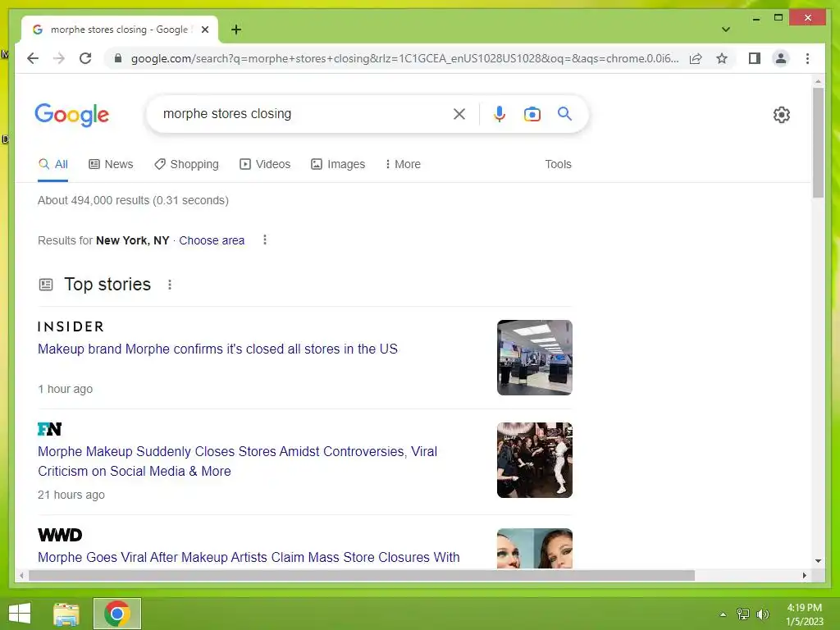
Task: Search by image with the camera icon
Action: tap(532, 114)
